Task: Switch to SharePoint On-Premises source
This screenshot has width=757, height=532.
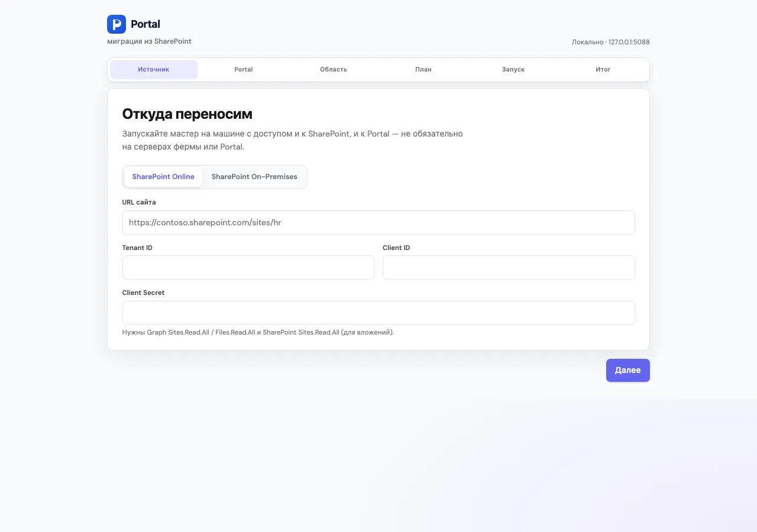Action: pos(254,177)
